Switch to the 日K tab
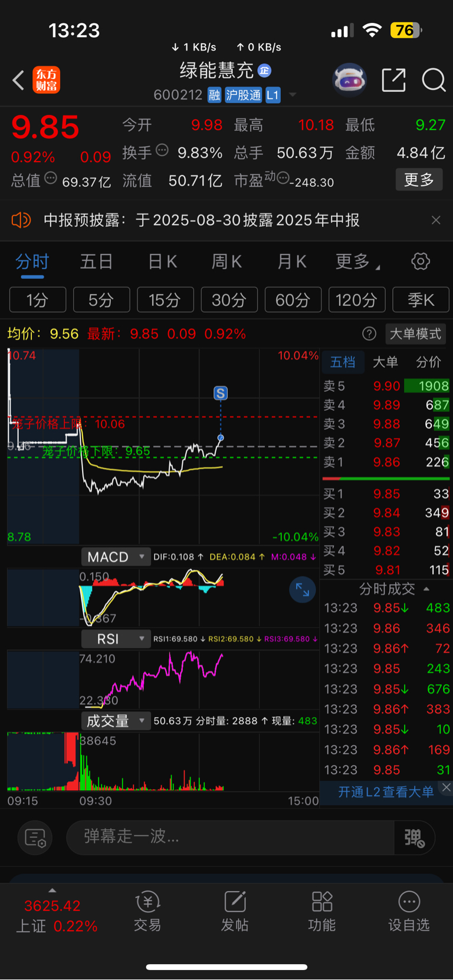Screen dimensions: 453x980 coord(163,262)
